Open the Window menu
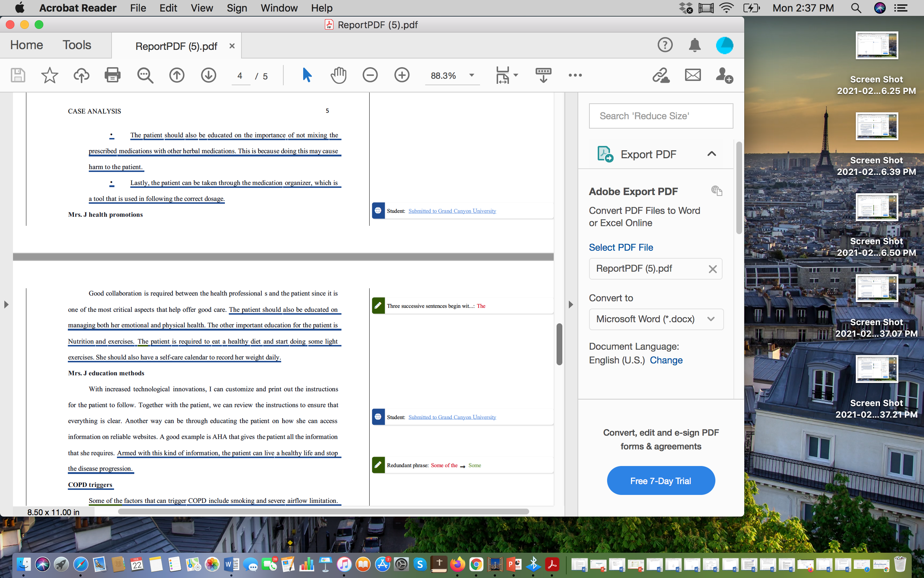Screen dimensions: 924x578 point(279,8)
